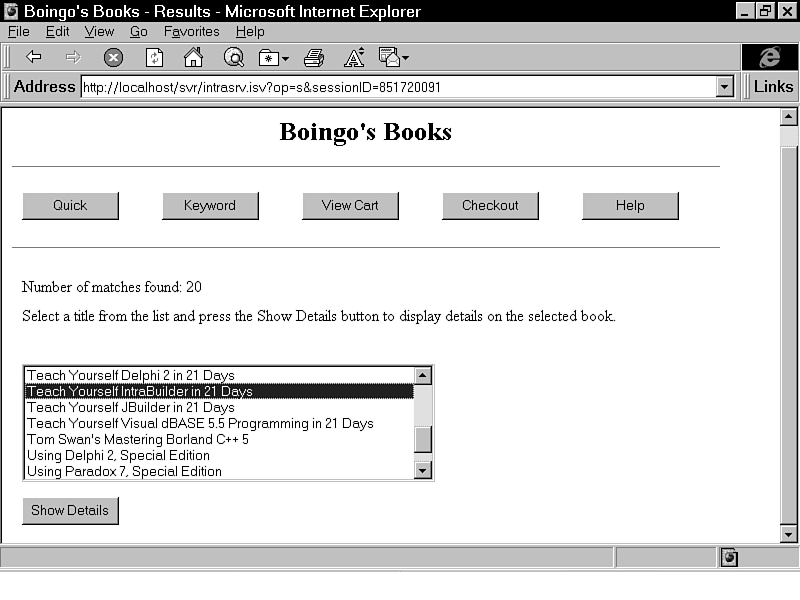The width and height of the screenshot is (800, 600).
Task: Click the book list scroll down arrow
Action: [422, 470]
